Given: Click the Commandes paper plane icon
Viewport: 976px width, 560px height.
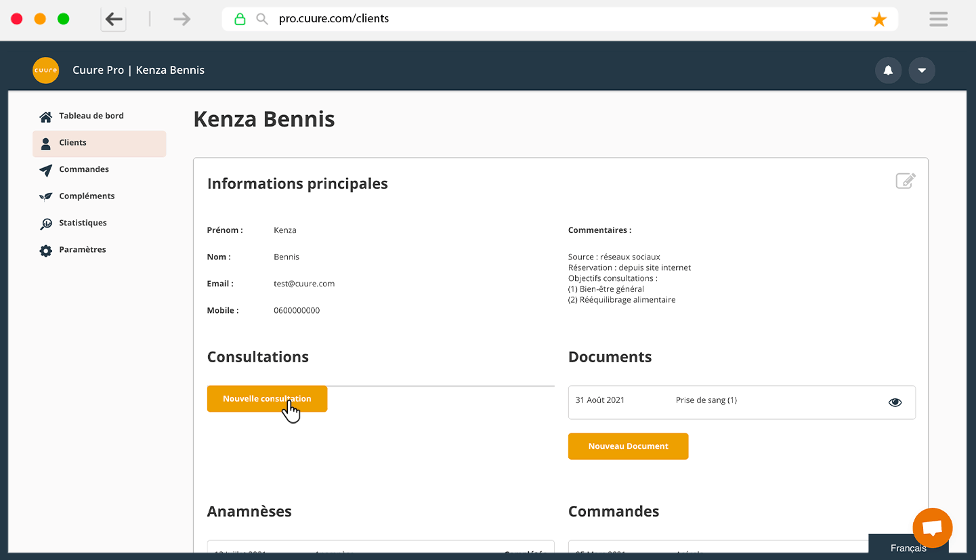Looking at the screenshot, I should pyautogui.click(x=46, y=170).
